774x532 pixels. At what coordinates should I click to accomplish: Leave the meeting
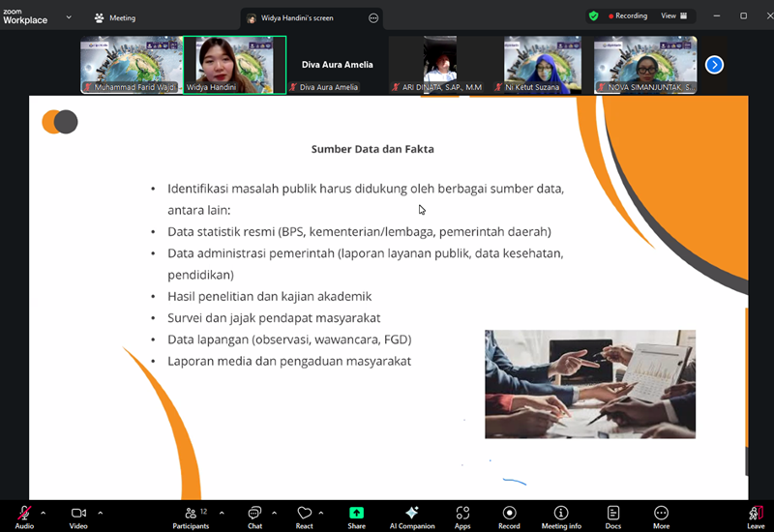click(x=756, y=517)
